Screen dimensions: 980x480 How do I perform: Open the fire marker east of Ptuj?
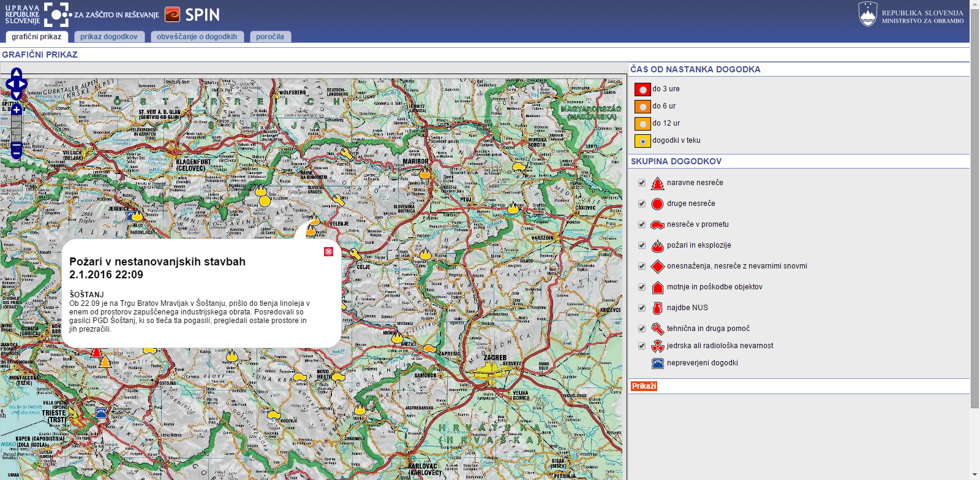513,208
